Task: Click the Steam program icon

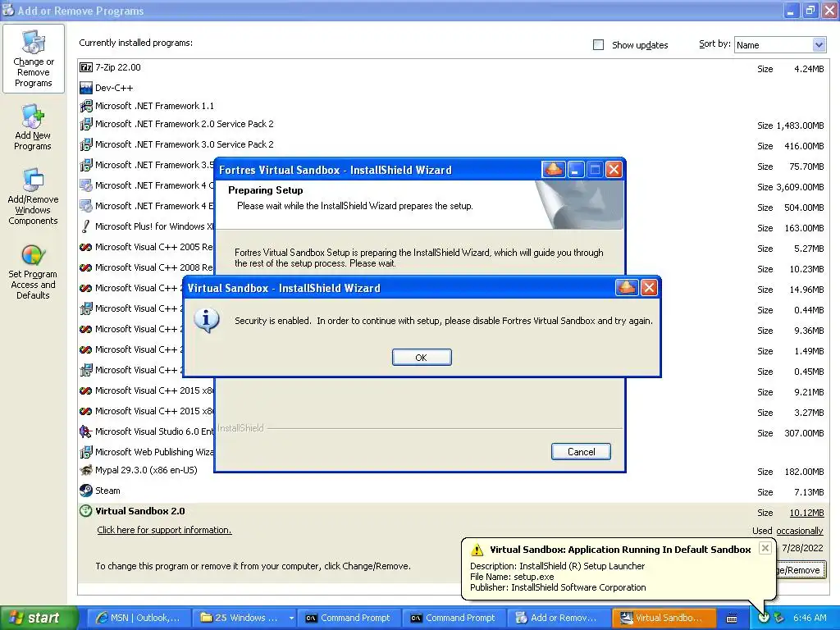Action: 85,491
